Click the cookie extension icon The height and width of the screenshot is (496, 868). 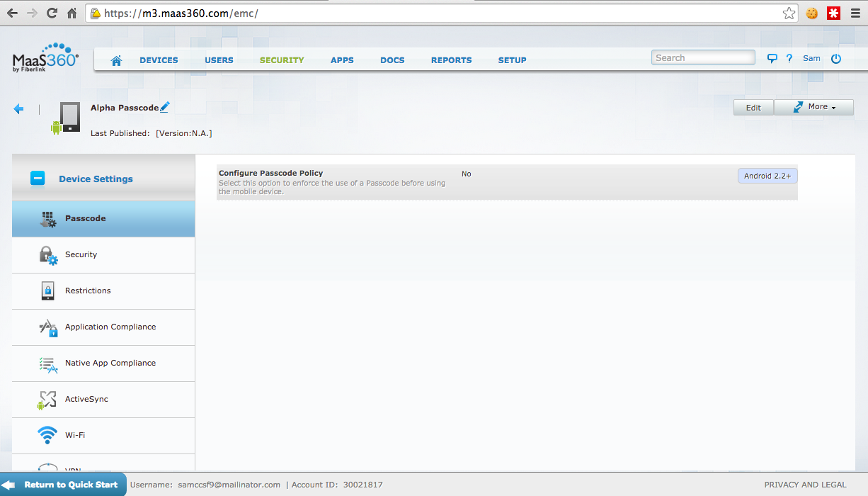[812, 13]
